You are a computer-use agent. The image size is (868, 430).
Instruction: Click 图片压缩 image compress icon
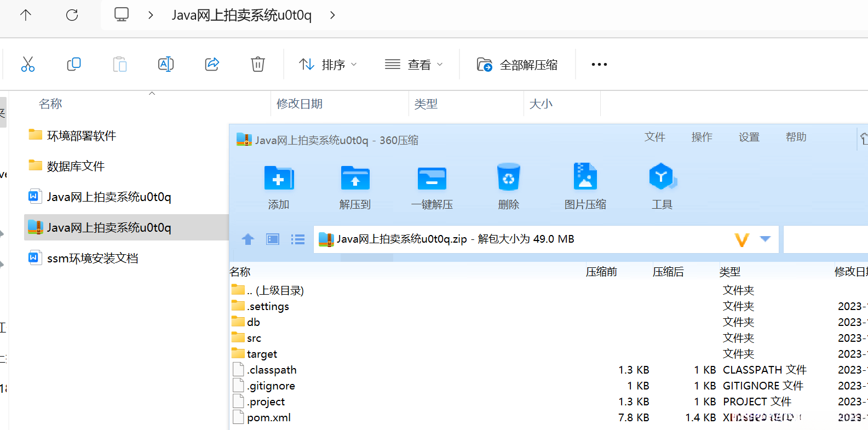pos(585,176)
